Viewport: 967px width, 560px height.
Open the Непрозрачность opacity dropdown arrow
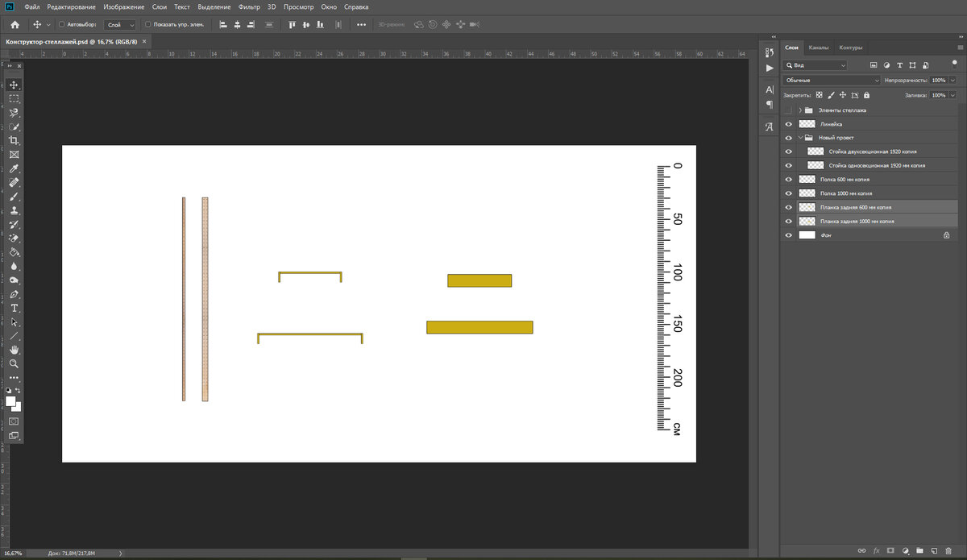pos(953,81)
